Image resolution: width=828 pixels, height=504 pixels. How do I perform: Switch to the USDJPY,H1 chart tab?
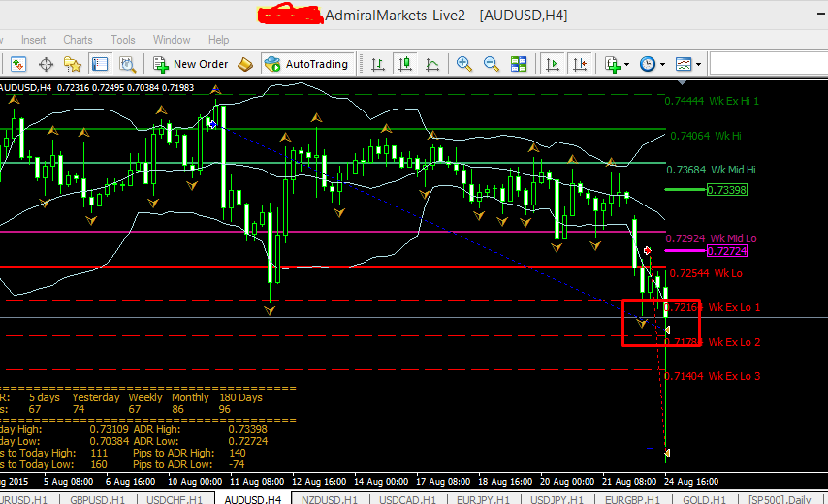pyautogui.click(x=557, y=499)
